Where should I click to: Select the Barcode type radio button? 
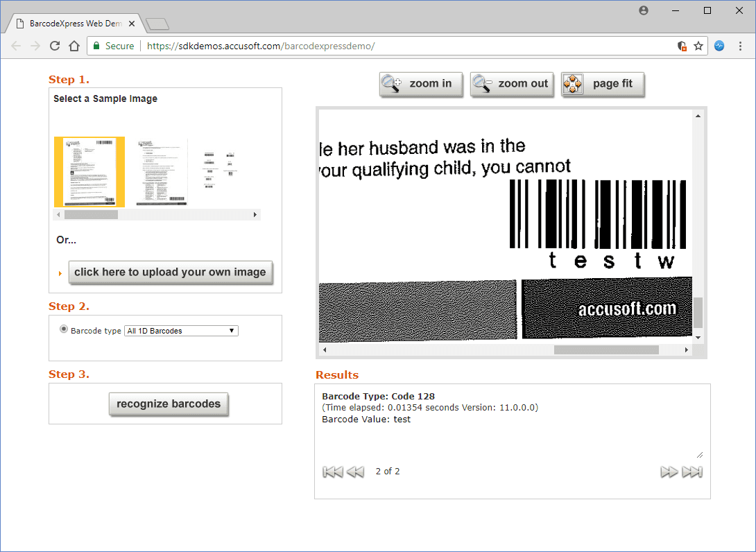pyautogui.click(x=64, y=329)
